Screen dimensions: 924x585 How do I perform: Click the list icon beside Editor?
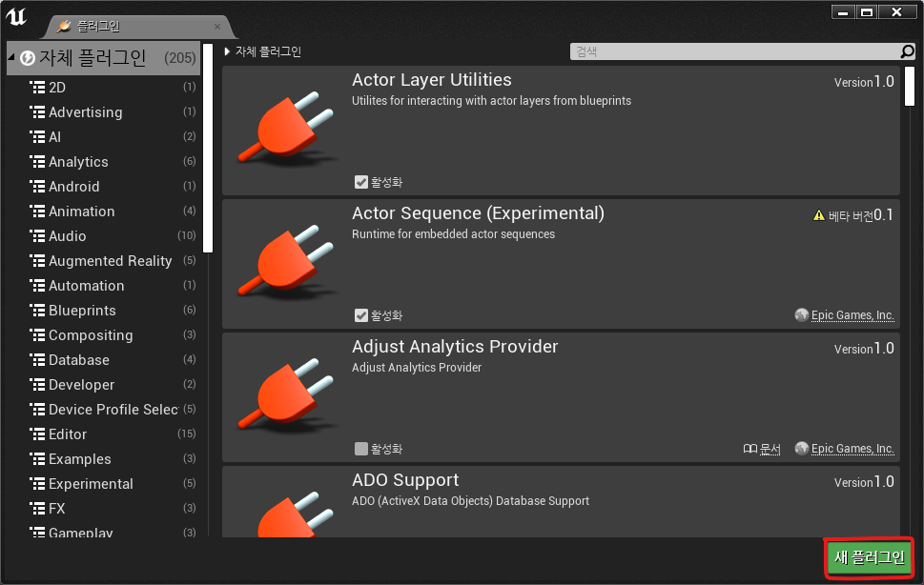click(38, 434)
